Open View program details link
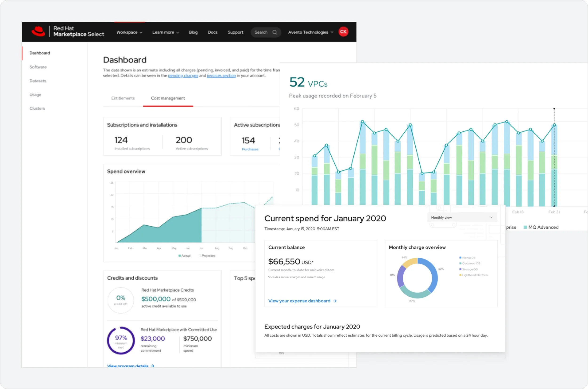 click(127, 366)
